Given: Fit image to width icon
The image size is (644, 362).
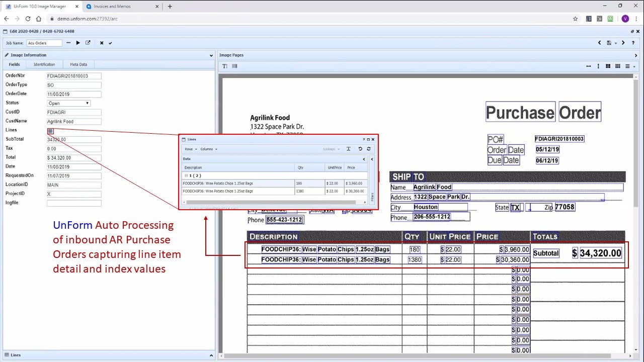Looking at the screenshot, I should click(x=589, y=66).
